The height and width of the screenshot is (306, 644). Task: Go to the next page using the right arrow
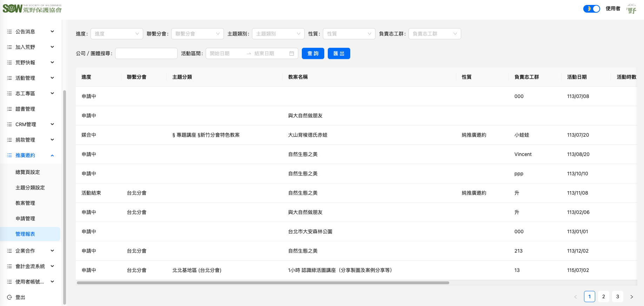631,297
